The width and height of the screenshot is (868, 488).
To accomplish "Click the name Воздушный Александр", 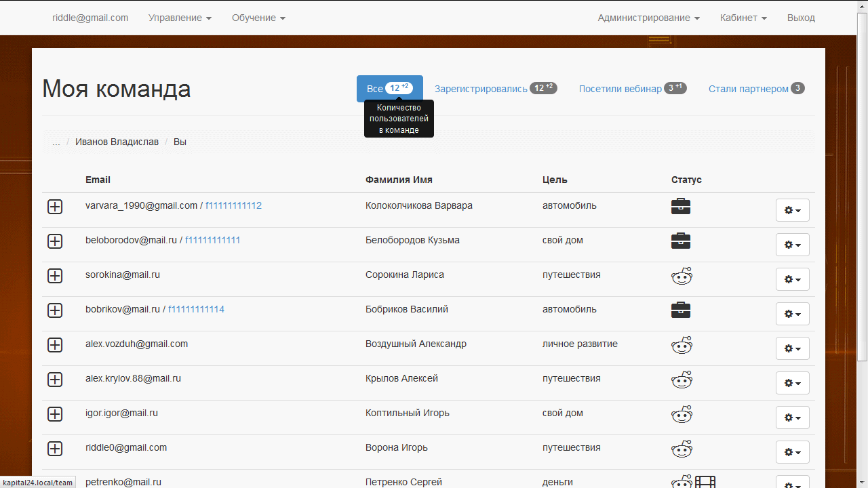I will pyautogui.click(x=416, y=344).
